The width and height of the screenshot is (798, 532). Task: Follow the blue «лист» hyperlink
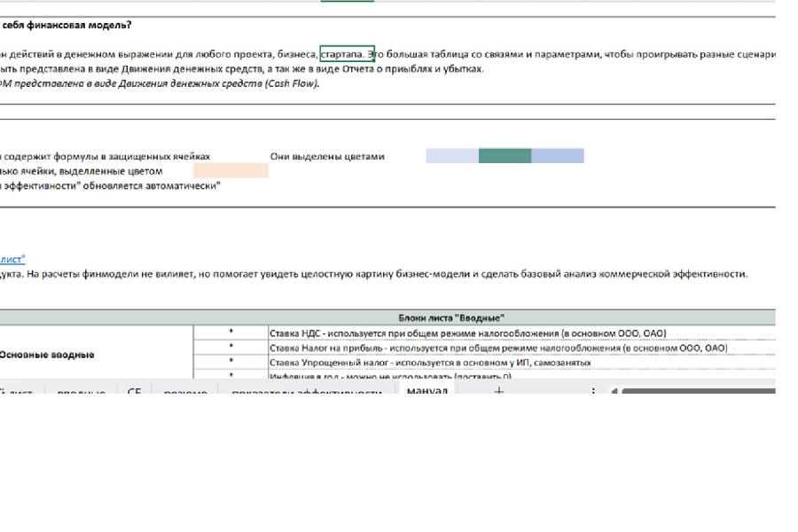click(12, 259)
